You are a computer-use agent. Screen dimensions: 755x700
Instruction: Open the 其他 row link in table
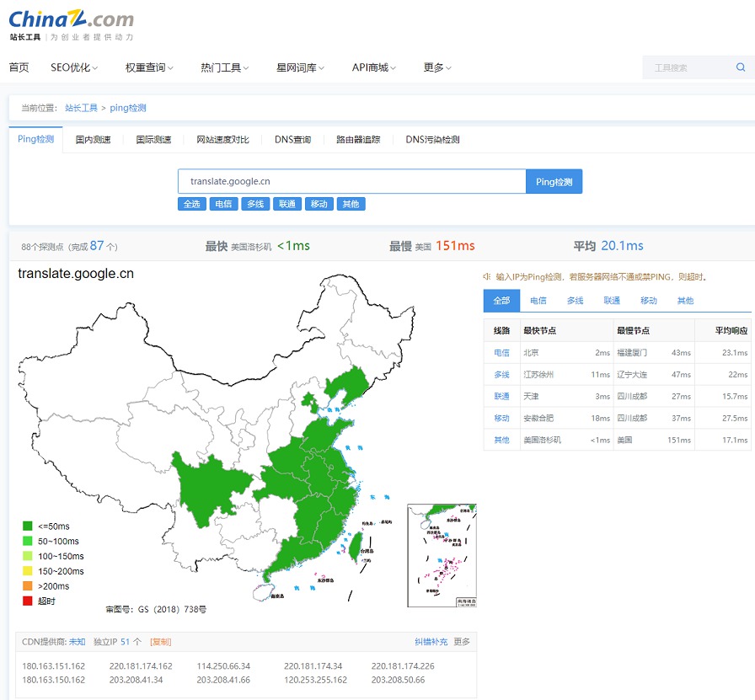pyautogui.click(x=501, y=440)
